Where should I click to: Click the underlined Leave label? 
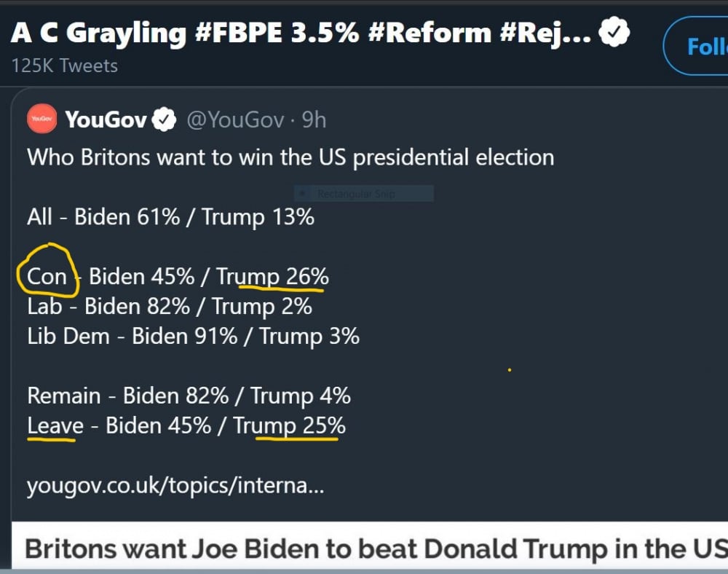pos(55,426)
